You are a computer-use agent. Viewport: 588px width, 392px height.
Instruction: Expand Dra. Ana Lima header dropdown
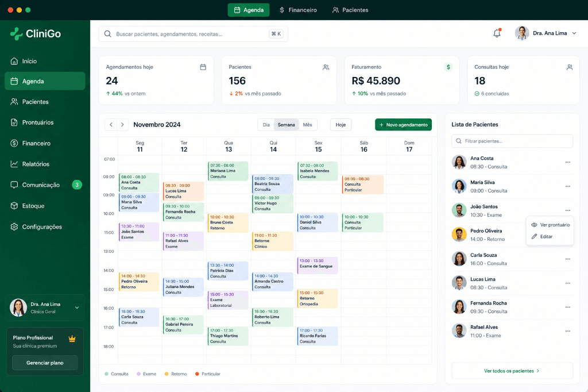[574, 33]
